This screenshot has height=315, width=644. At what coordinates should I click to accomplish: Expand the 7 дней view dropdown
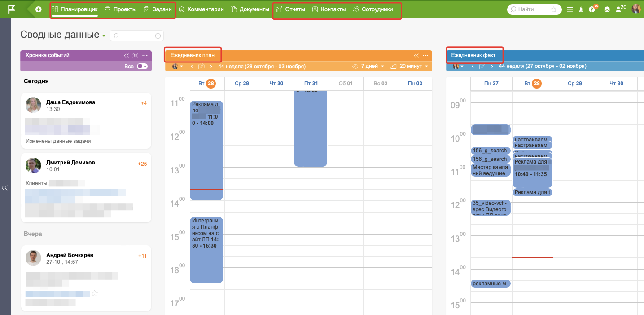point(372,67)
